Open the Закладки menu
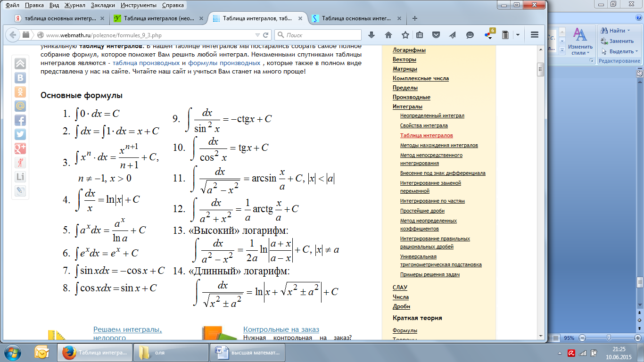The width and height of the screenshot is (644, 362). (x=102, y=6)
